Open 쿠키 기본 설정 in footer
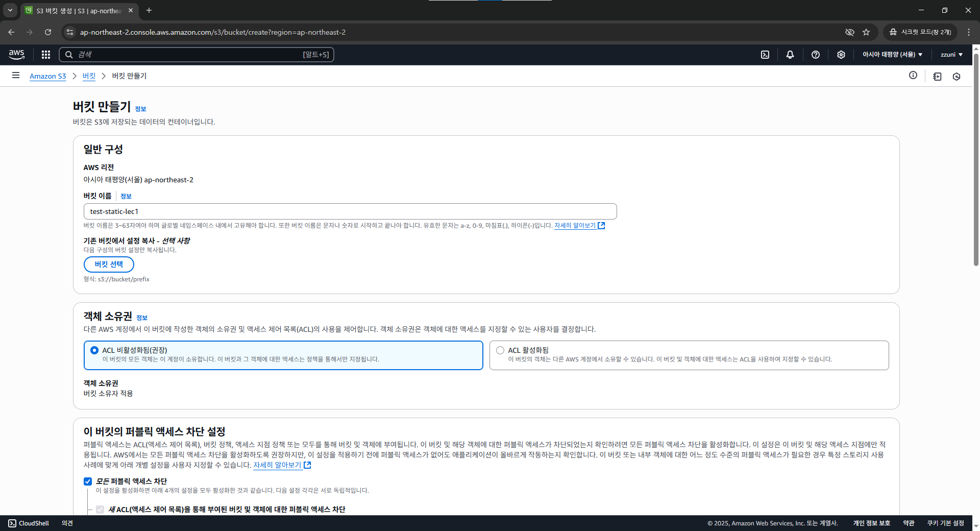Image resolution: width=980 pixels, height=531 pixels. point(945,523)
